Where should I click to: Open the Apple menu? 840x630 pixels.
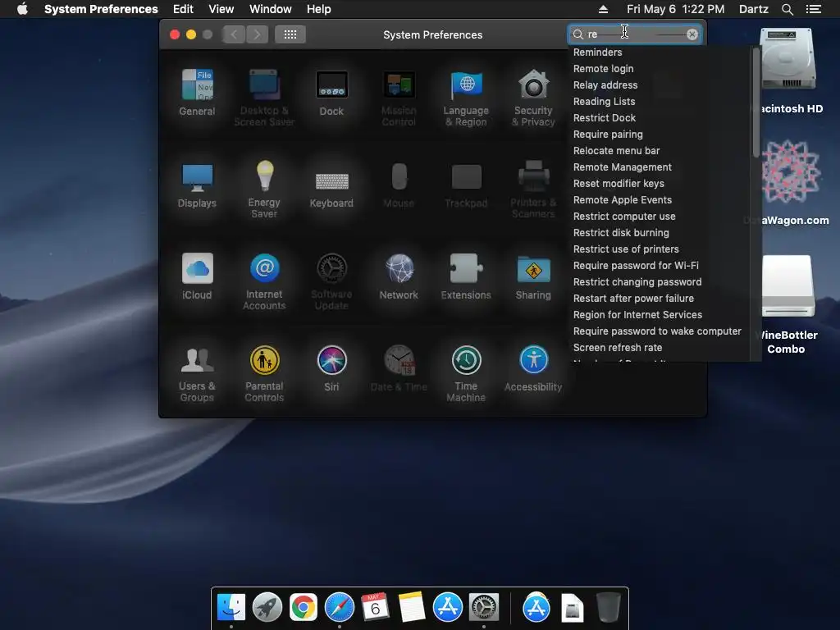click(22, 9)
